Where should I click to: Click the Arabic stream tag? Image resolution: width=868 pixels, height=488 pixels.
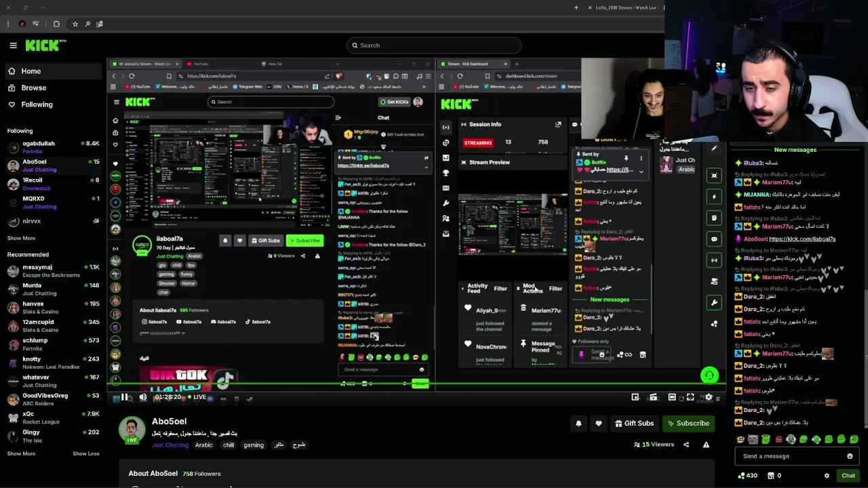click(x=204, y=445)
